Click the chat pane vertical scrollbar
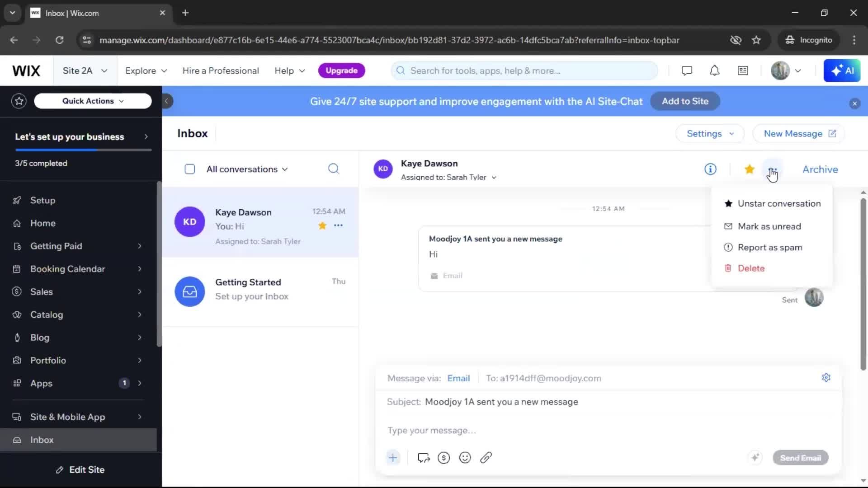This screenshot has width=868, height=488. click(863, 285)
